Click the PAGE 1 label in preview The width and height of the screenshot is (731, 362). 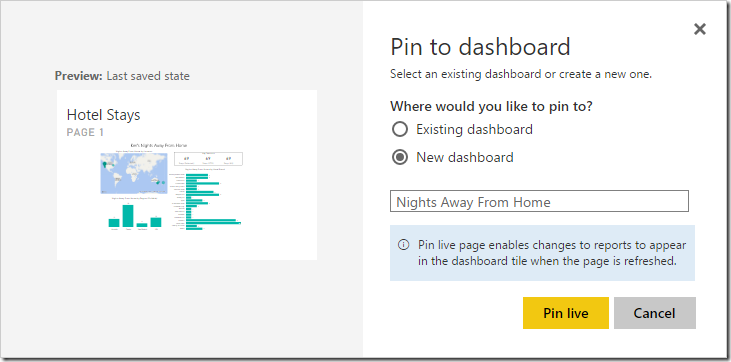tap(85, 132)
